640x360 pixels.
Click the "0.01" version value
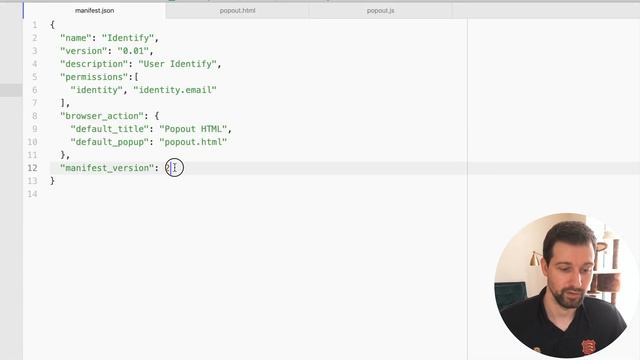pos(133,51)
